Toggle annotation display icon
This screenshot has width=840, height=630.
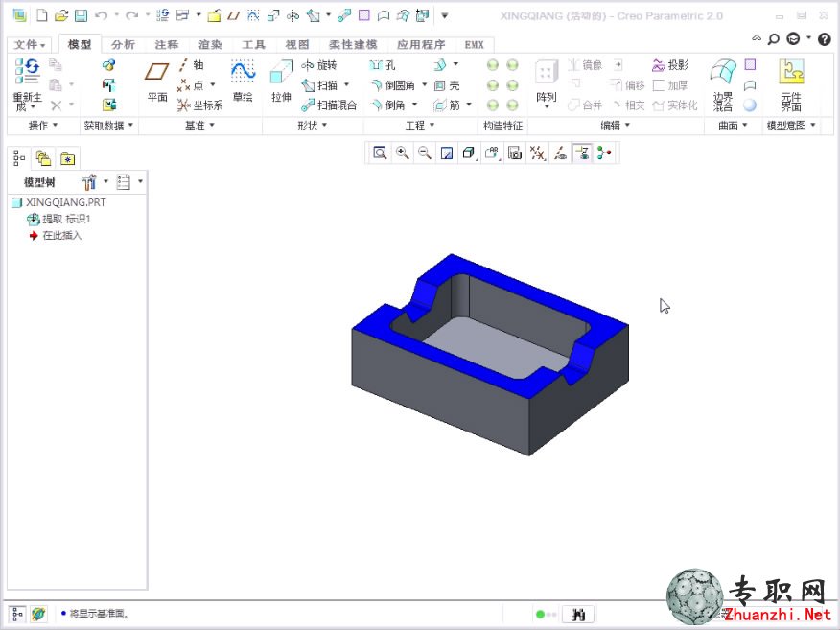(582, 153)
